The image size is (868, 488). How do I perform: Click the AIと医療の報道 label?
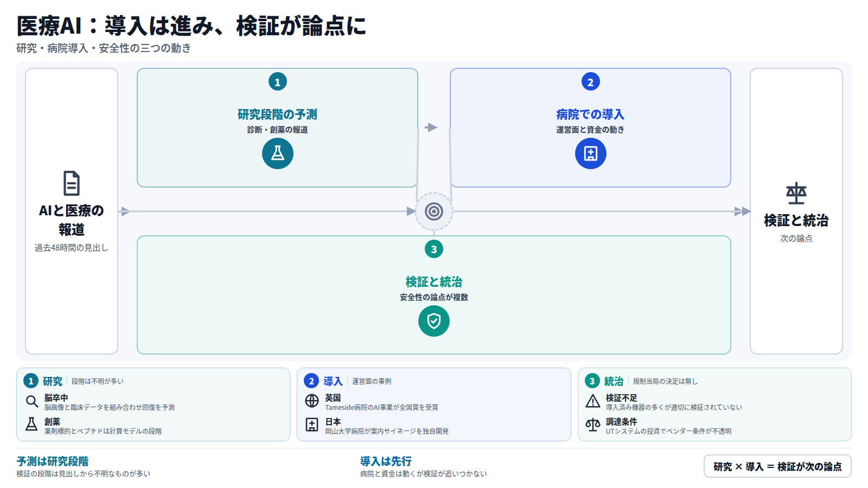72,220
